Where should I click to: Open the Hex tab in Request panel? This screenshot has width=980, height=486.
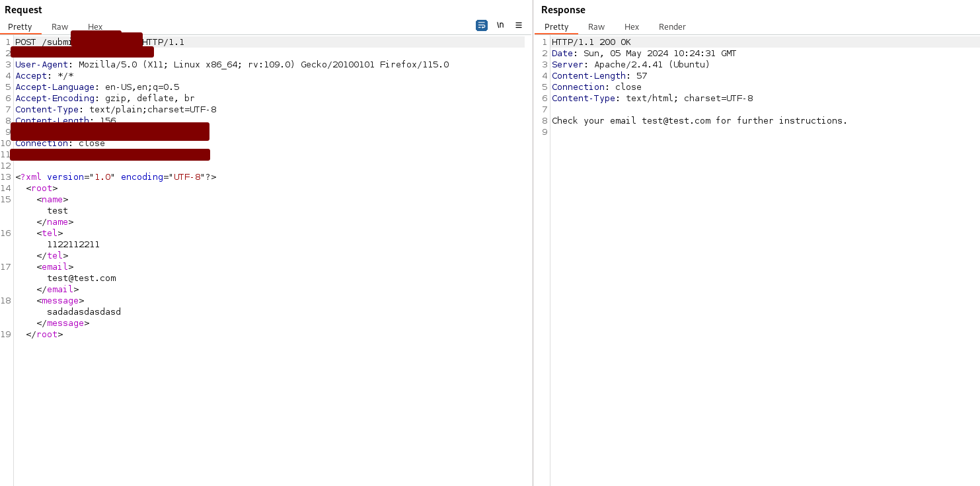coord(95,27)
